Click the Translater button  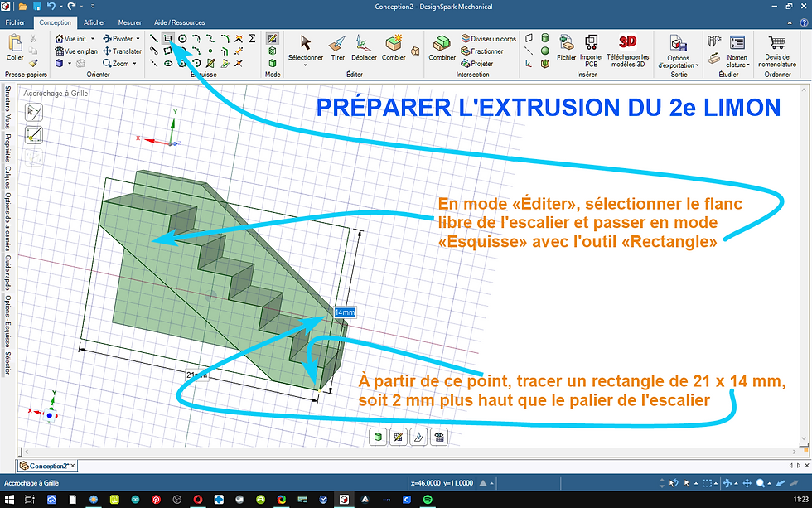pyautogui.click(x=123, y=51)
